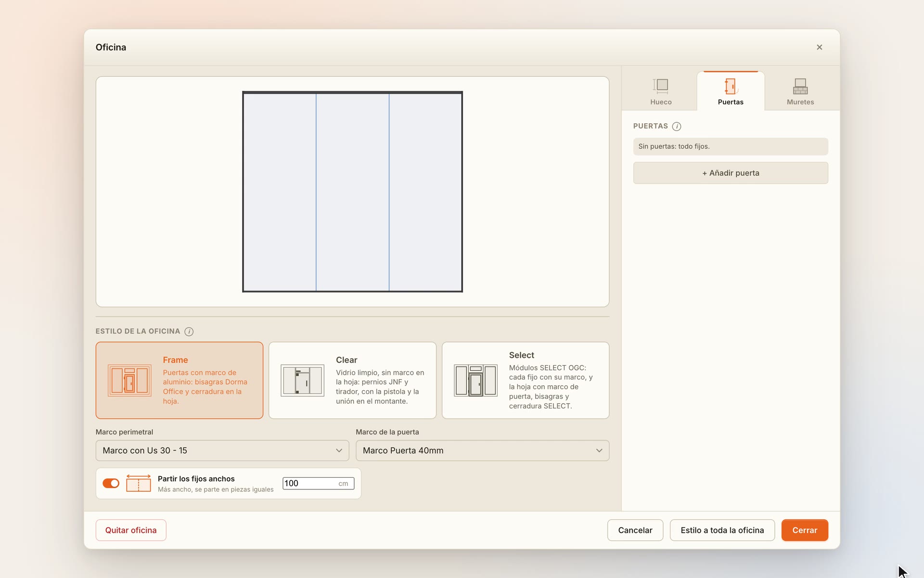Click the 'Oficina' dialog title
This screenshot has height=578, width=924.
[111, 47]
